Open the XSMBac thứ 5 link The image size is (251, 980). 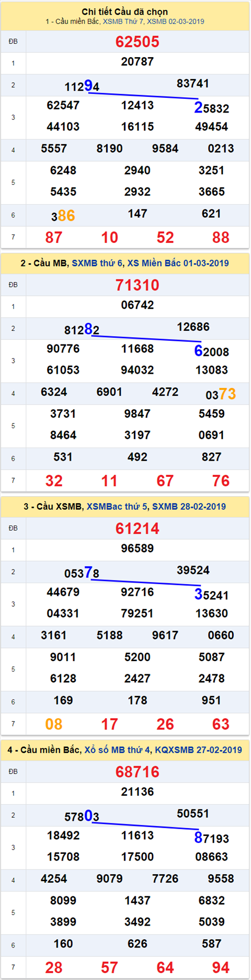[x=117, y=507]
